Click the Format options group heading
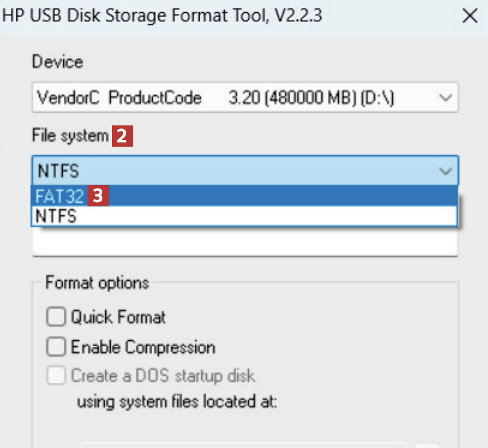Viewport: 488px width, 448px height. coord(97,283)
